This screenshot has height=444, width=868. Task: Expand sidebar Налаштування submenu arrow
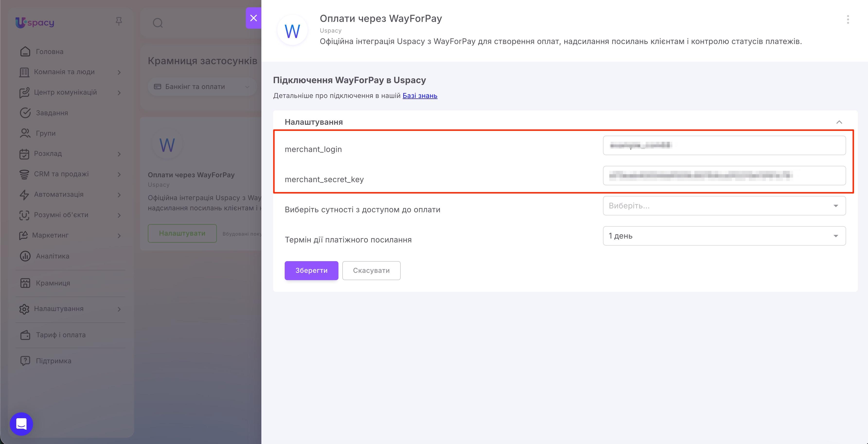119,309
